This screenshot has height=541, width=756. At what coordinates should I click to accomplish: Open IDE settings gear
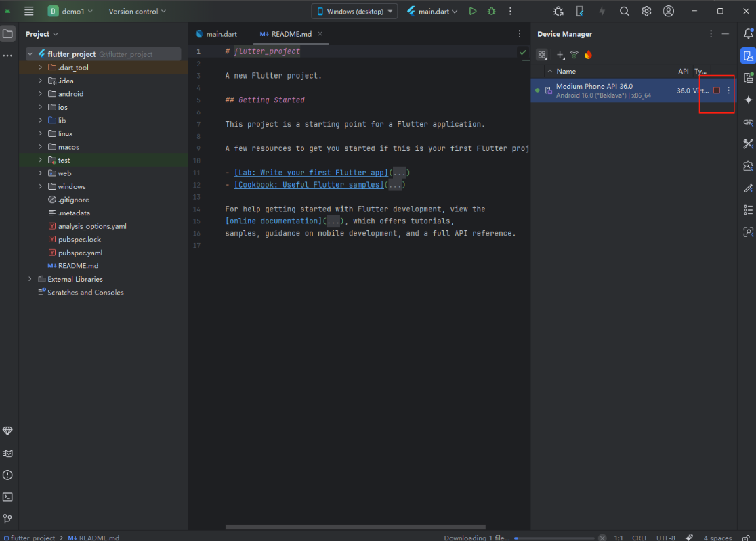point(646,11)
